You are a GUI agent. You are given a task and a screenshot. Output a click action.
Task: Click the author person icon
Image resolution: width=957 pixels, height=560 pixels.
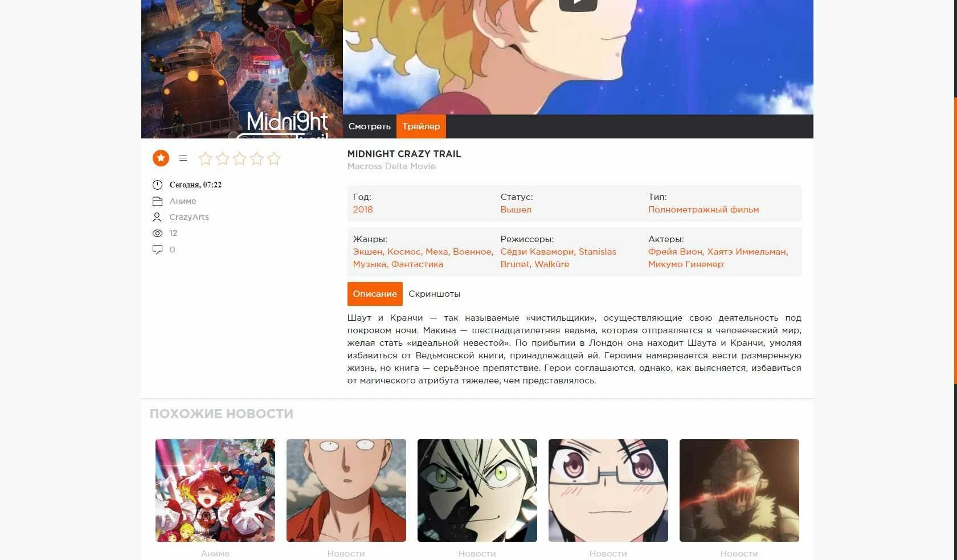pyautogui.click(x=157, y=217)
